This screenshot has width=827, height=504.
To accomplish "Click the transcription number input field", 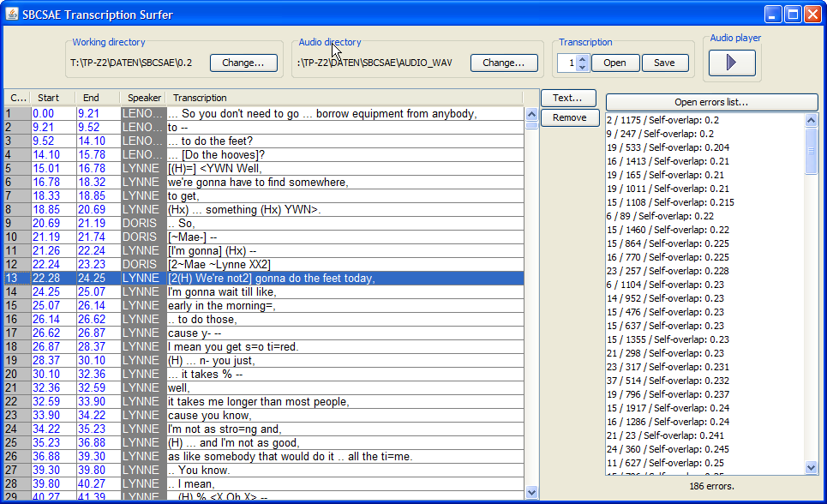I will point(567,63).
